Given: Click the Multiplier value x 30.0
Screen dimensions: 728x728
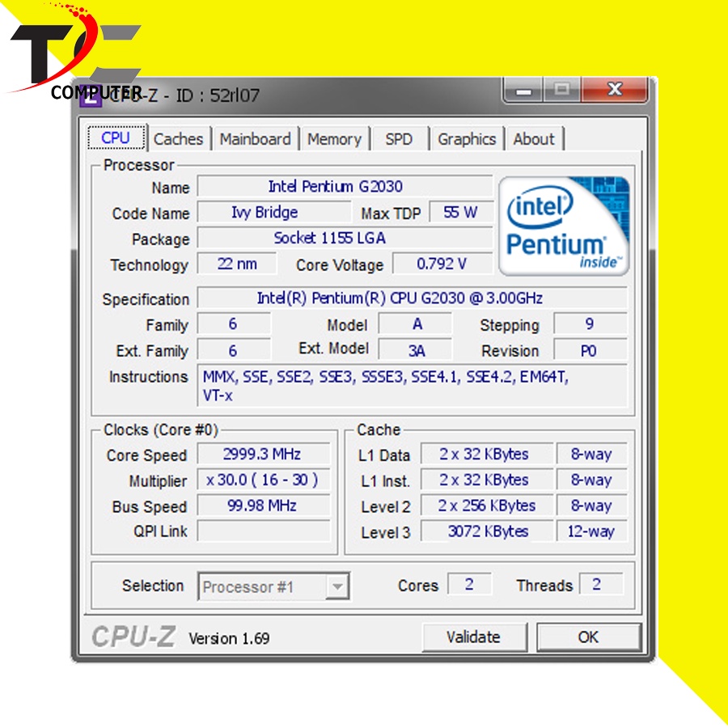Looking at the screenshot, I should coord(264,480).
